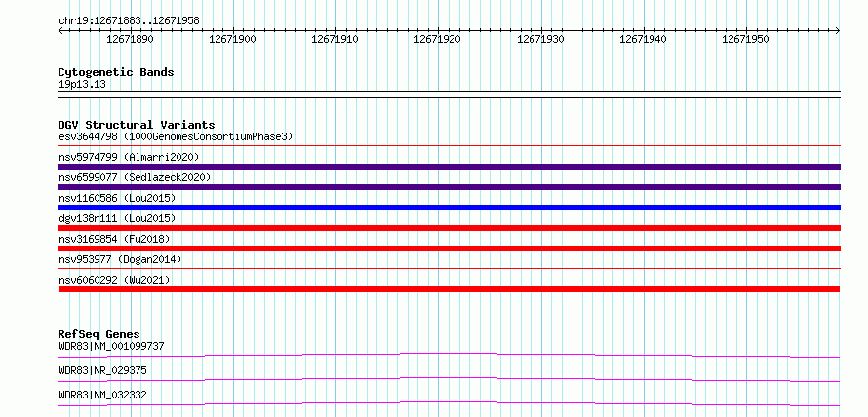This screenshot has width=868, height=417.
Task: Open the WDR83|NM_001099737 transcript label
Action: click(111, 346)
